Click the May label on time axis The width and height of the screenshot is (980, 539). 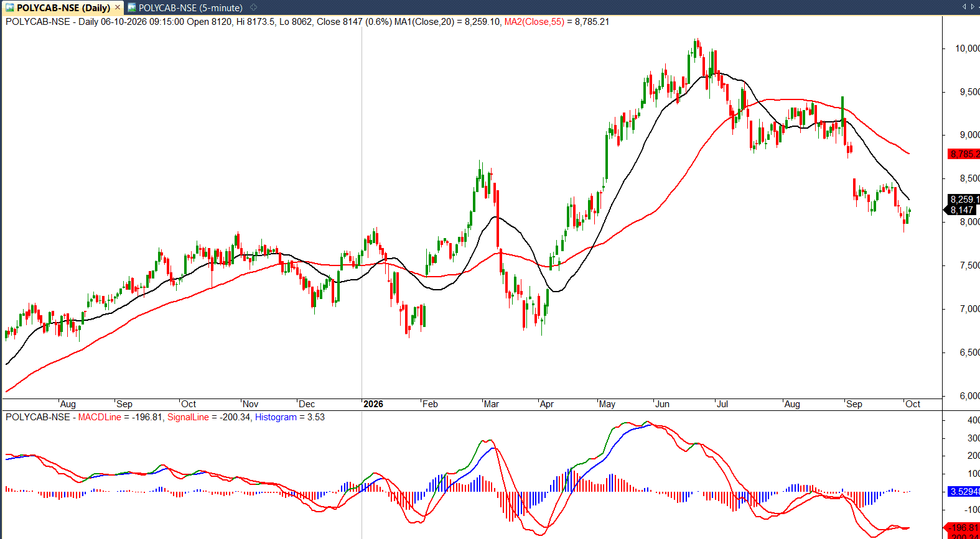pos(607,404)
